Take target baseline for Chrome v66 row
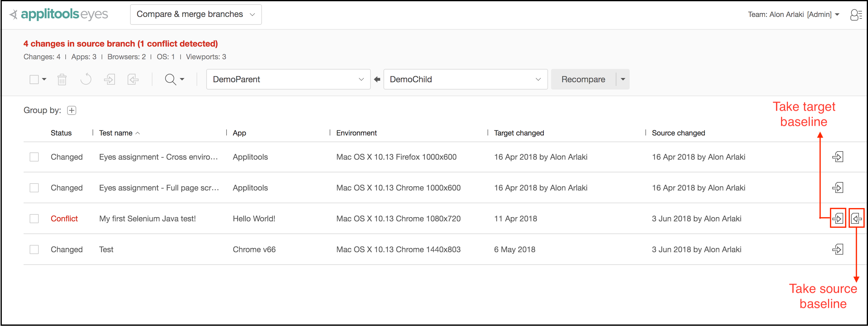Viewport: 868px width, 326px height. (x=837, y=249)
